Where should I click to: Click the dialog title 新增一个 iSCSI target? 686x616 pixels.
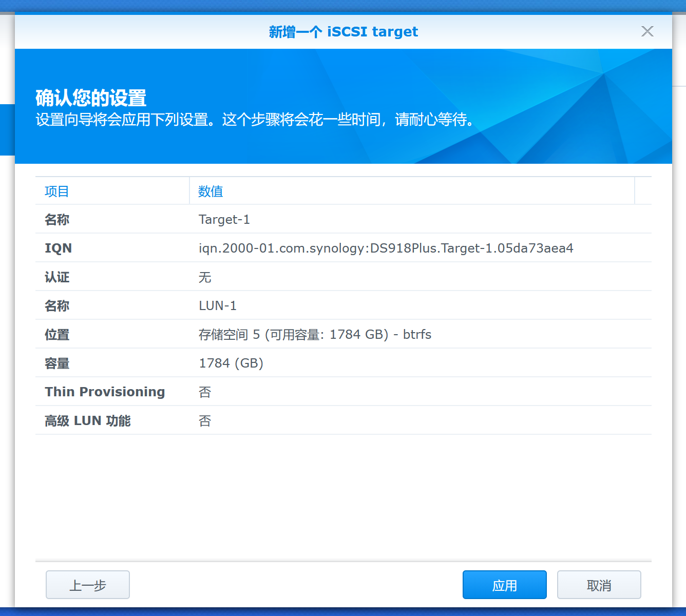tap(343, 32)
